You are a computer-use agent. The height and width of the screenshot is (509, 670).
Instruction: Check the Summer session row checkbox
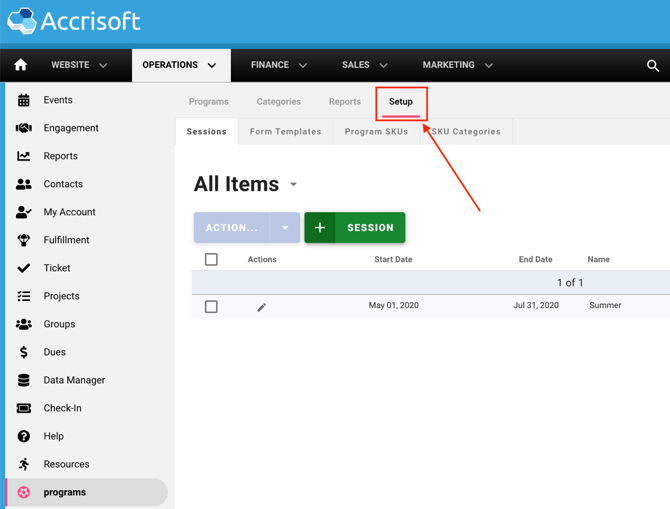click(x=211, y=307)
